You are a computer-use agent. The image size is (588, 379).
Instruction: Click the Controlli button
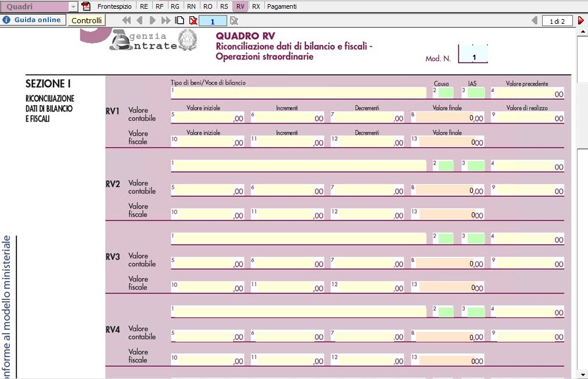point(87,20)
